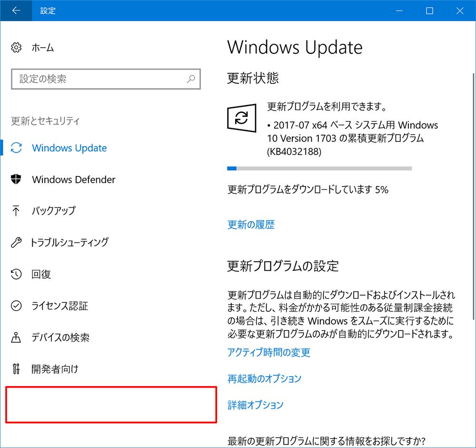Click the home gear icon

16,47
